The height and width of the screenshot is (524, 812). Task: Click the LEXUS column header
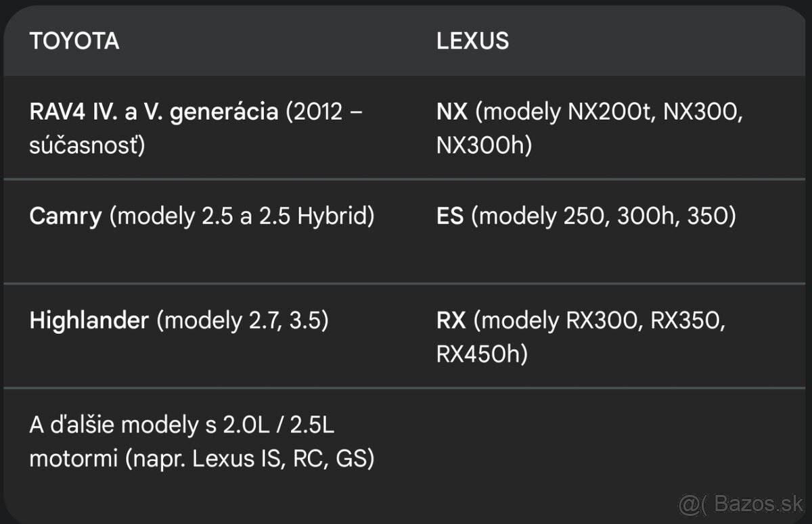[472, 41]
